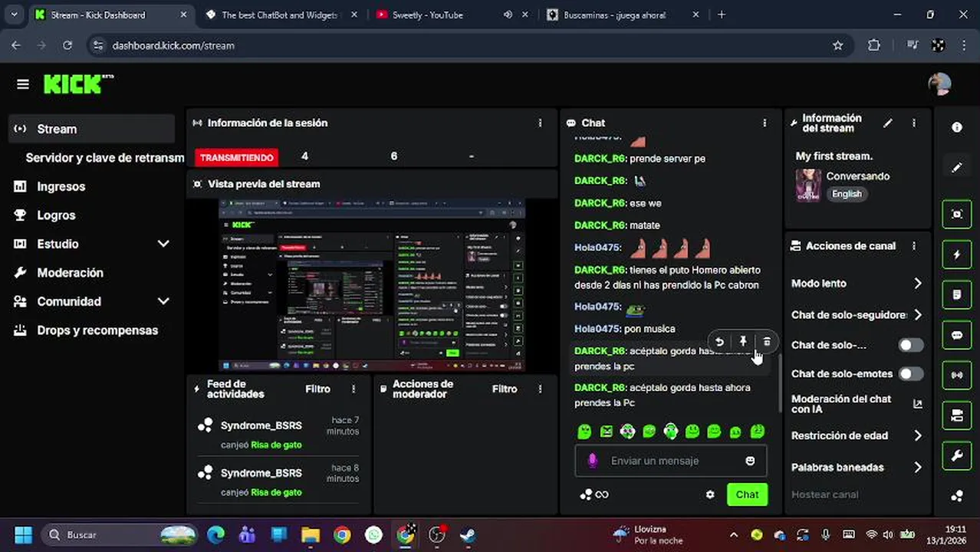
Task: Open Acciones de moderador three-dot menu
Action: 540,389
